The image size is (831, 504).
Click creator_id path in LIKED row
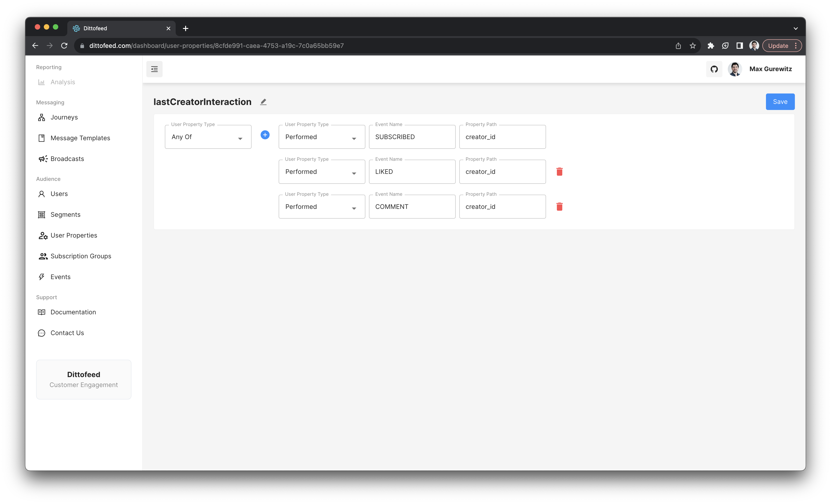(x=502, y=172)
